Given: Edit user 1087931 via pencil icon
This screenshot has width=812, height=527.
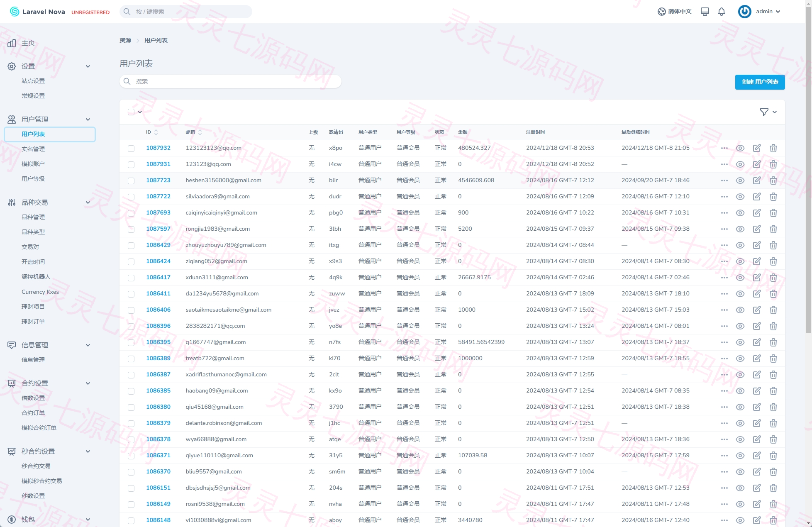Looking at the screenshot, I should click(x=757, y=164).
